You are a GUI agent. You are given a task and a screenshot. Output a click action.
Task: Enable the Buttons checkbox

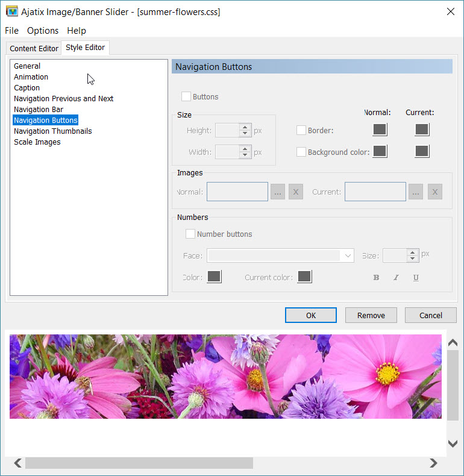coord(186,96)
